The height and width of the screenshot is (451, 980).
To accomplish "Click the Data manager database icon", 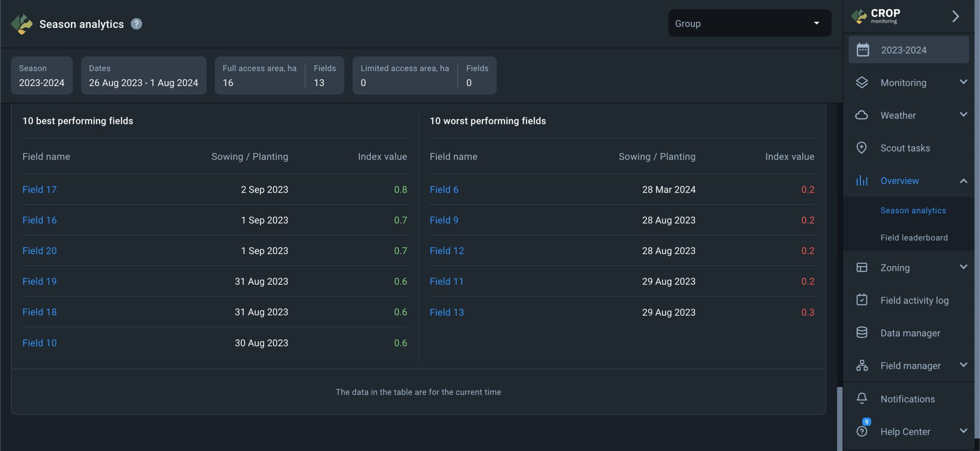I will coord(862,333).
